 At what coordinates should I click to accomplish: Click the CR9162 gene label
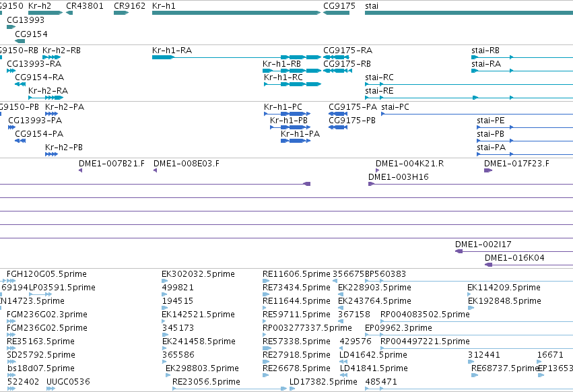130,6
